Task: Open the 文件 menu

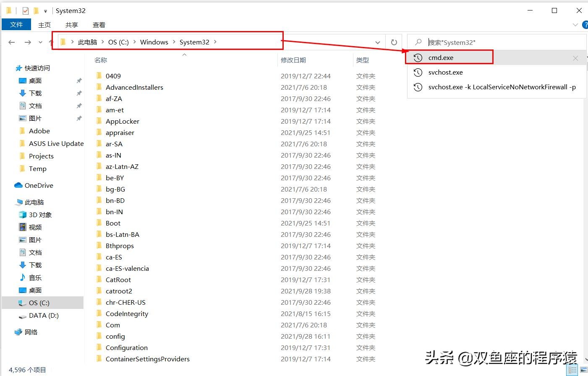Action: pyautogui.click(x=16, y=24)
